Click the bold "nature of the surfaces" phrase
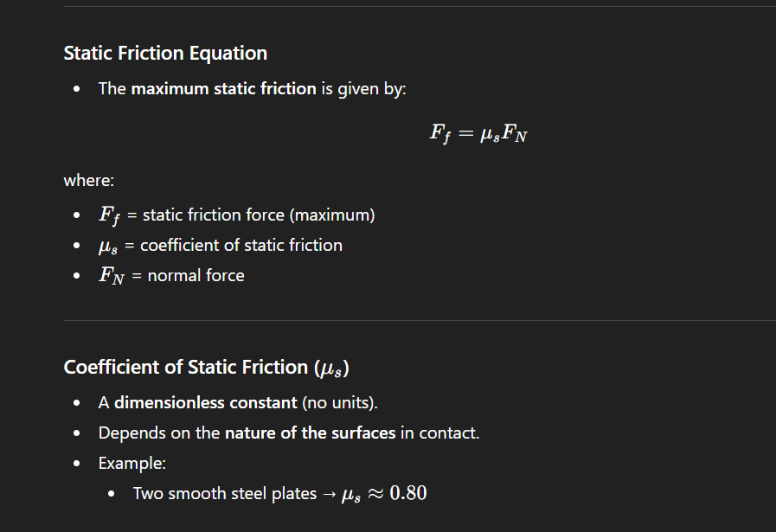Viewport: 776px width, 532px height. [310, 433]
